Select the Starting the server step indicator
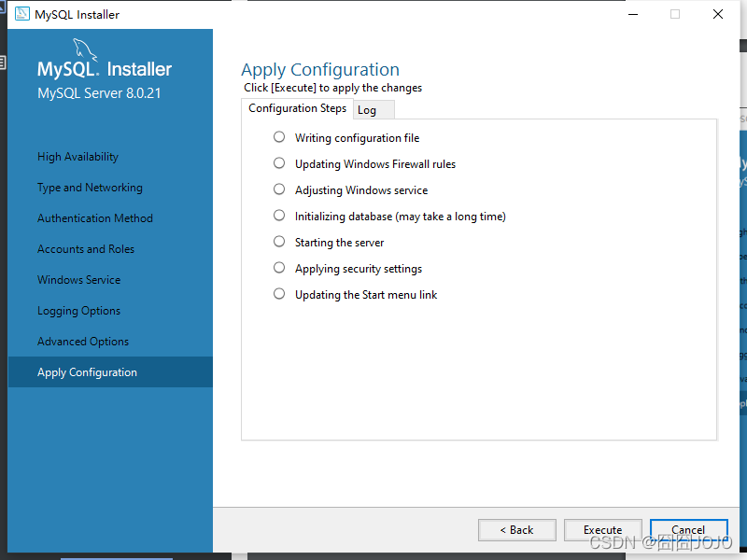The height and width of the screenshot is (560, 747). [x=279, y=242]
